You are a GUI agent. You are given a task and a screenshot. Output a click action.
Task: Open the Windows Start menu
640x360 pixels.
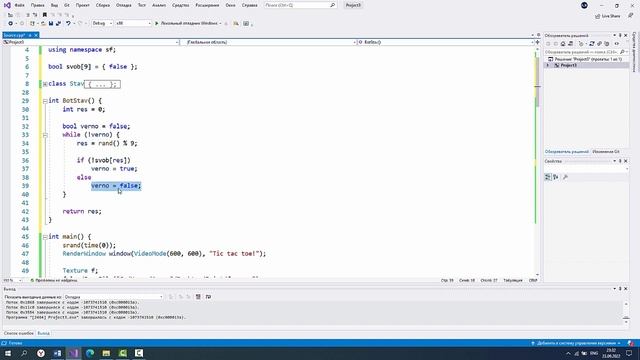click(8, 353)
